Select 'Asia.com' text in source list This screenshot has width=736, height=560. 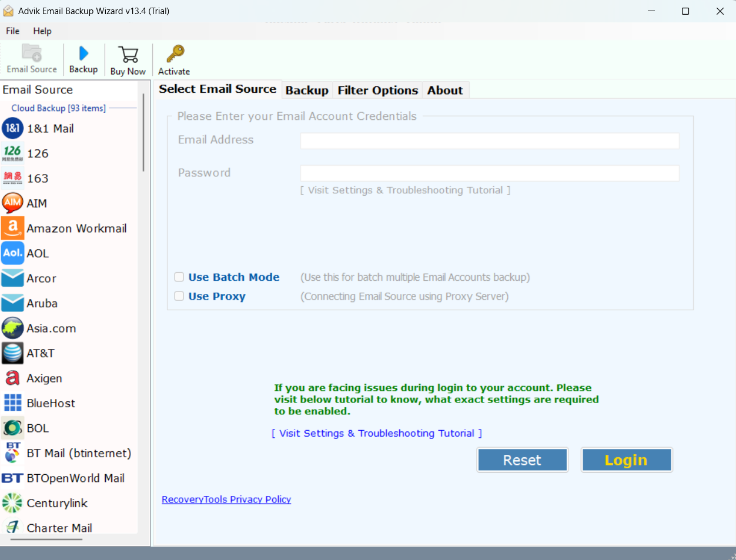52,328
